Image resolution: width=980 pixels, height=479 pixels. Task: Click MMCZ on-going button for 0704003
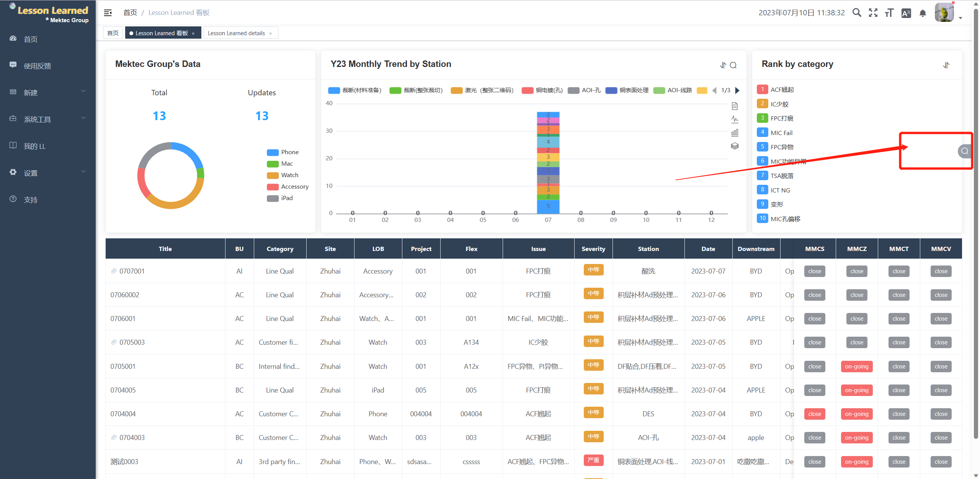pyautogui.click(x=857, y=438)
